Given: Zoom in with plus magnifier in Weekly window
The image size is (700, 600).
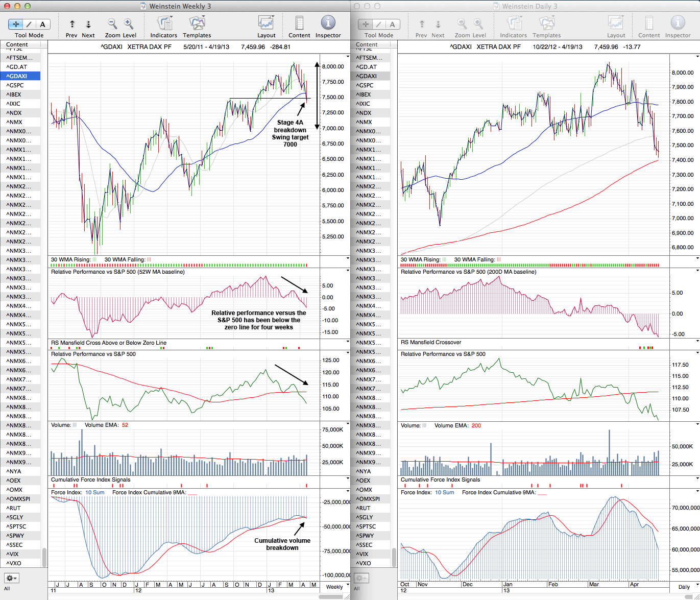Looking at the screenshot, I should tap(129, 23).
